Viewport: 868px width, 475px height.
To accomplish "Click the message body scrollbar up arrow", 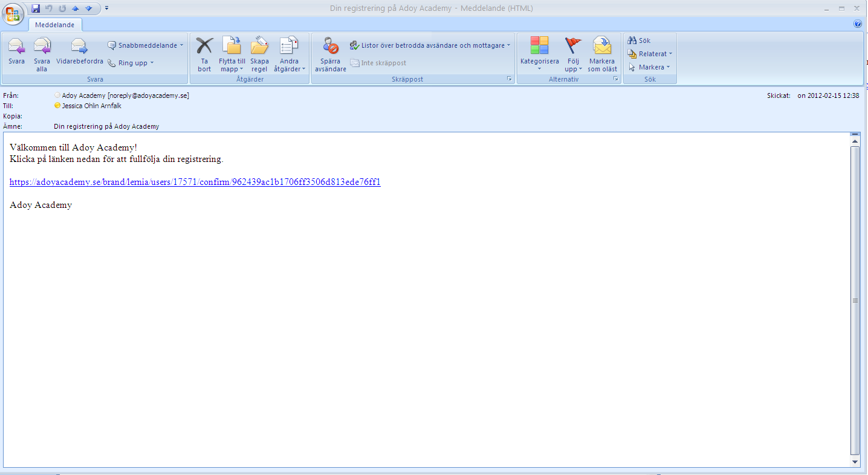I will coord(855,141).
